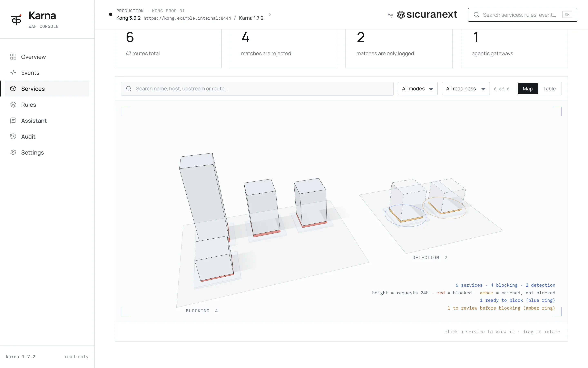Open the Audit section
Screen dimensions: 588x368
[47, 137]
